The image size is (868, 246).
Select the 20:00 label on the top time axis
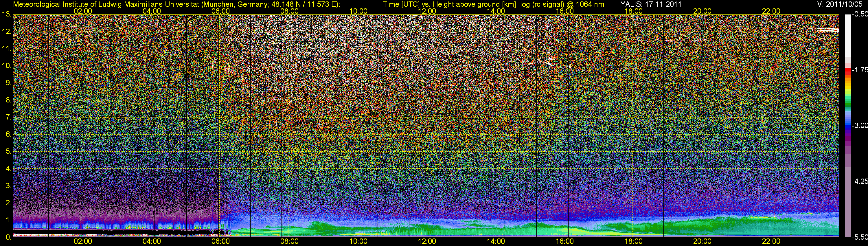[x=702, y=11]
